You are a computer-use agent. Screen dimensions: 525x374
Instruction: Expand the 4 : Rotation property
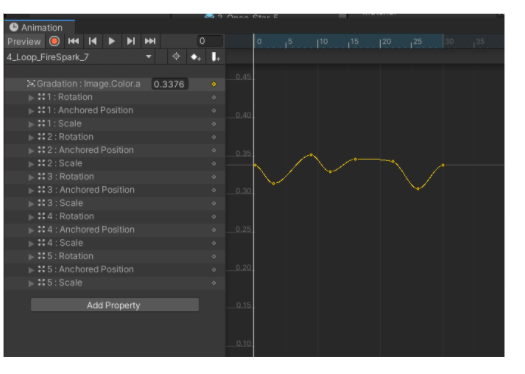click(31, 217)
